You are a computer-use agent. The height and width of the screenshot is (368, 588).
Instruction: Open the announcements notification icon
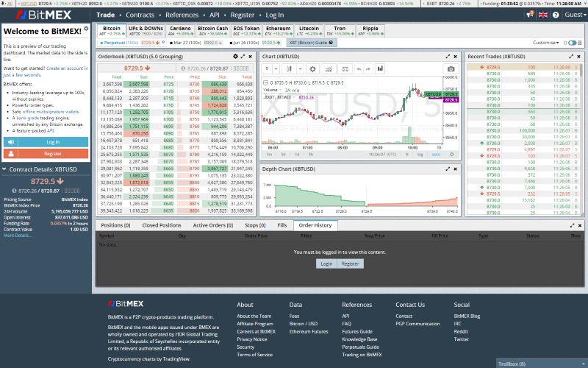coord(530,15)
